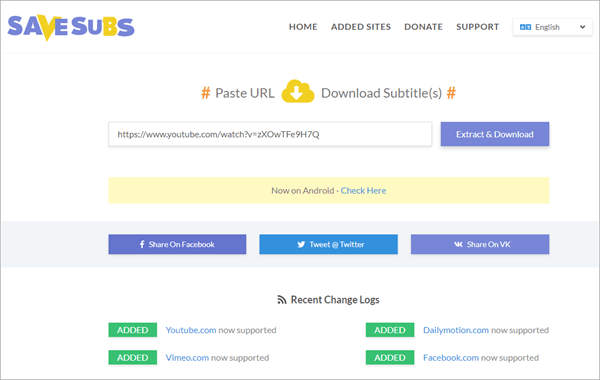Click the SaveSubs logo
This screenshot has width=600, height=380.
click(71, 27)
